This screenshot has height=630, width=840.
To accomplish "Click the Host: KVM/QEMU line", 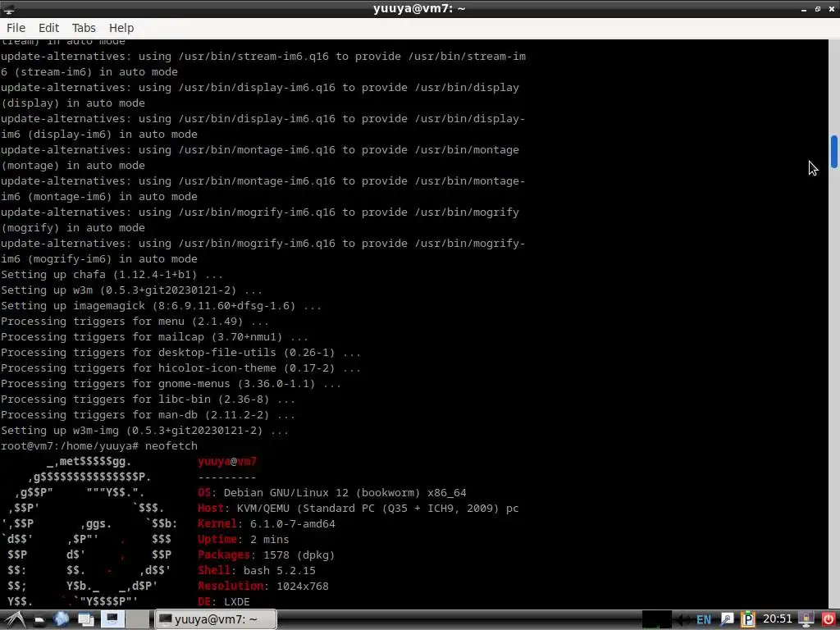I will [x=358, y=508].
